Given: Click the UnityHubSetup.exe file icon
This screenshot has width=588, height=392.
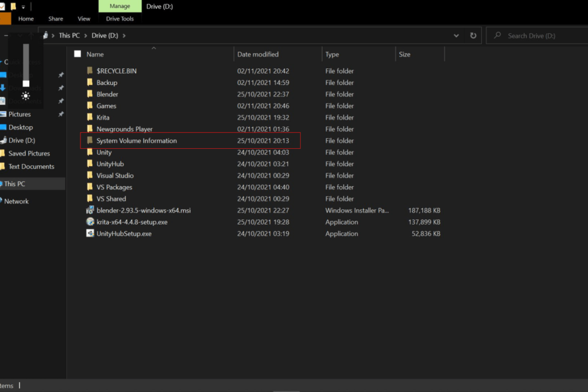Looking at the screenshot, I should click(x=90, y=234).
